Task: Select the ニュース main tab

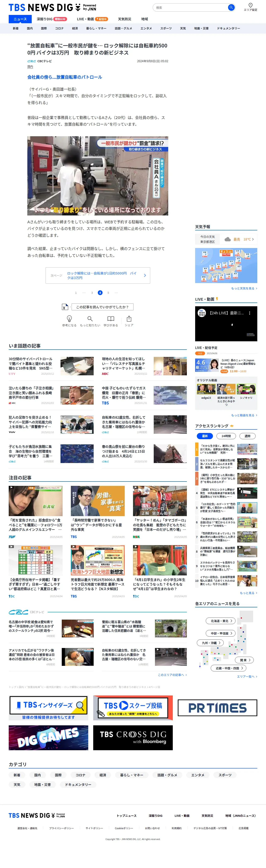Action: tap(20, 19)
